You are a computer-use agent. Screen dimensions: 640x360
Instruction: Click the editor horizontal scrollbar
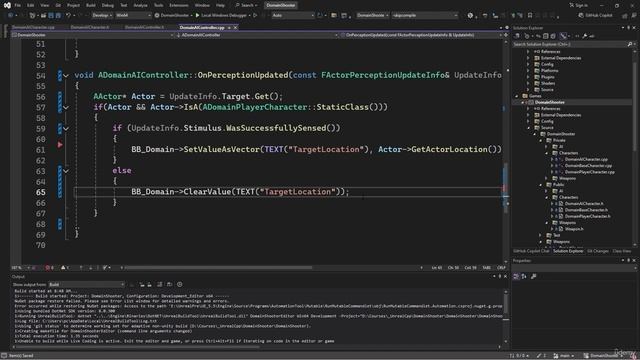pyautogui.click(x=218, y=268)
